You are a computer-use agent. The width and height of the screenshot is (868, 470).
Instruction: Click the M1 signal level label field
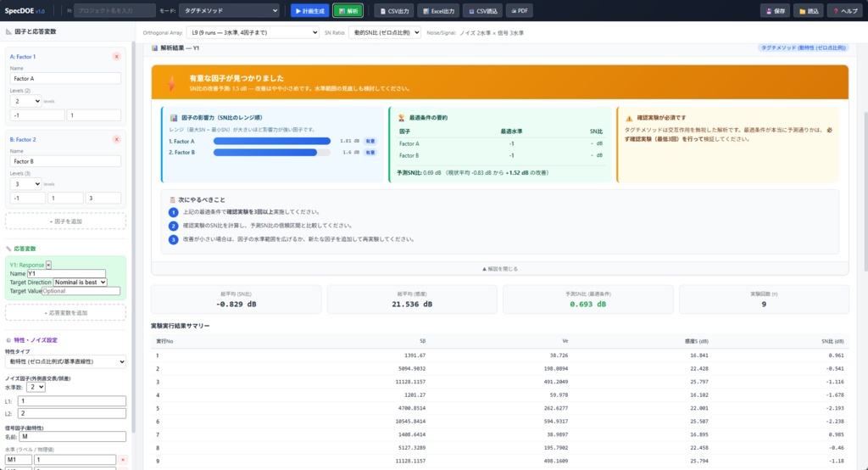(19, 460)
